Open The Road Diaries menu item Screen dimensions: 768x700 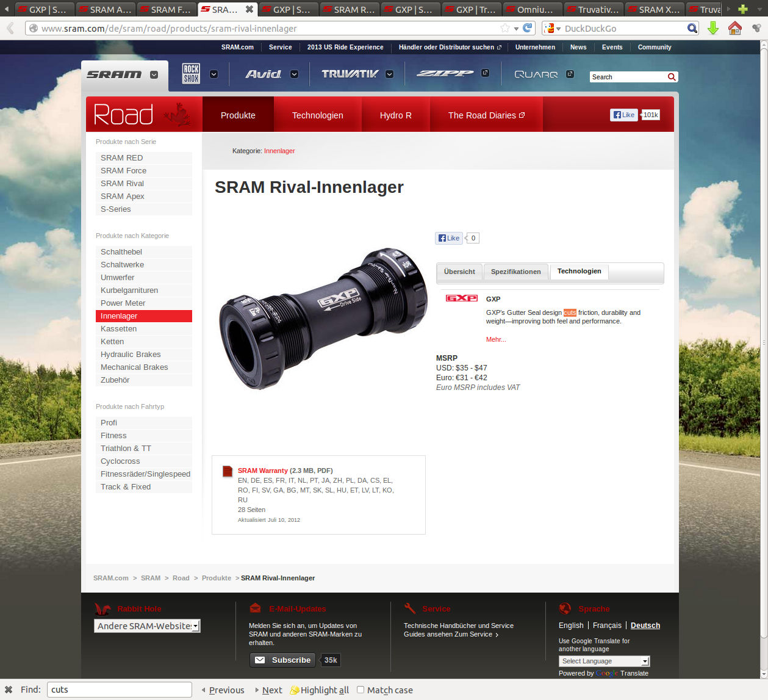(486, 115)
